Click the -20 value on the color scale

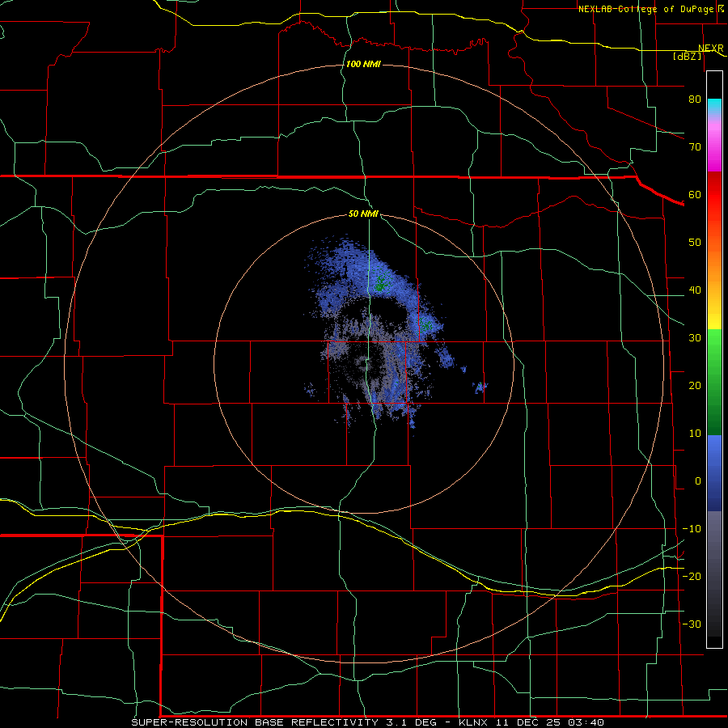pos(692,576)
